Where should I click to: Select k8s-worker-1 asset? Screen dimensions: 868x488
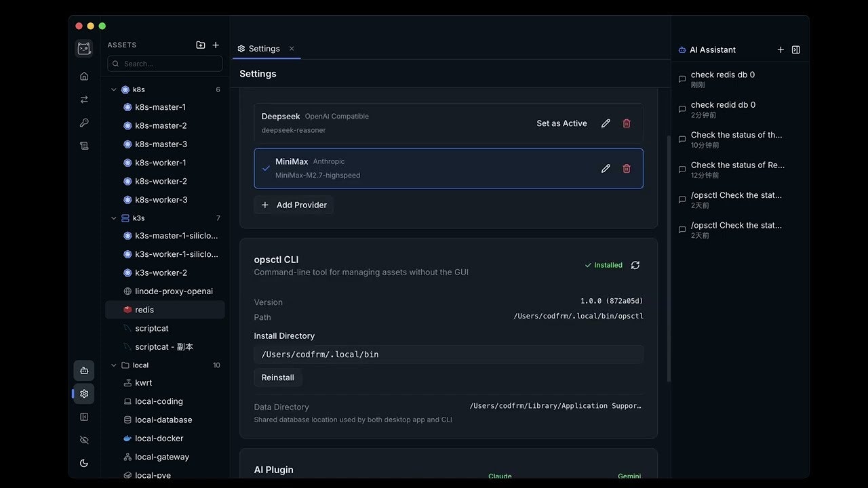pos(165,163)
